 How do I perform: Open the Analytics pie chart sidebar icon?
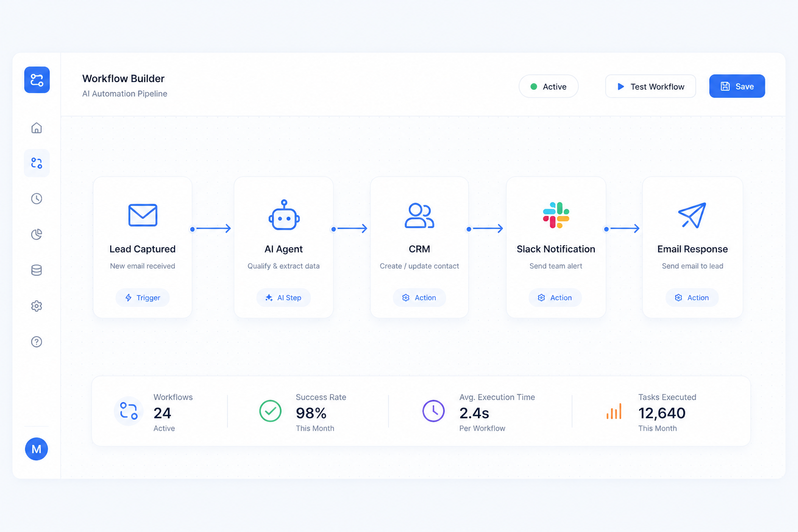pos(36,234)
